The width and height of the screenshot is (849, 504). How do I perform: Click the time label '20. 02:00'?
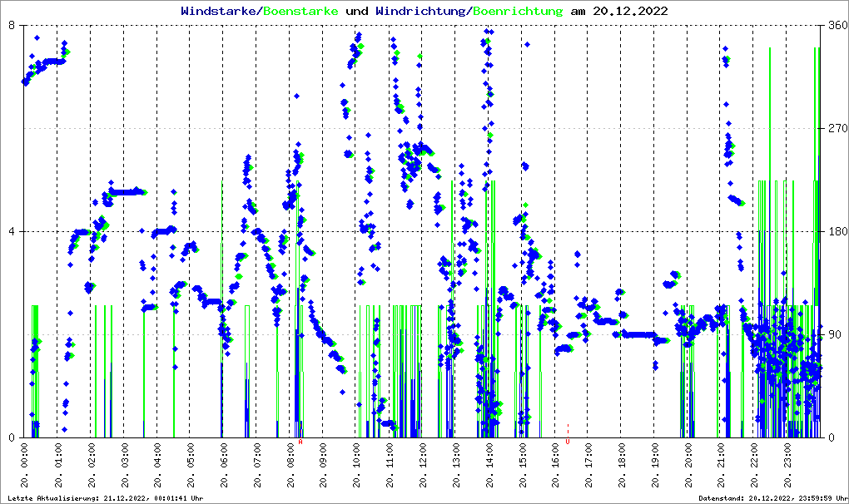click(x=91, y=466)
